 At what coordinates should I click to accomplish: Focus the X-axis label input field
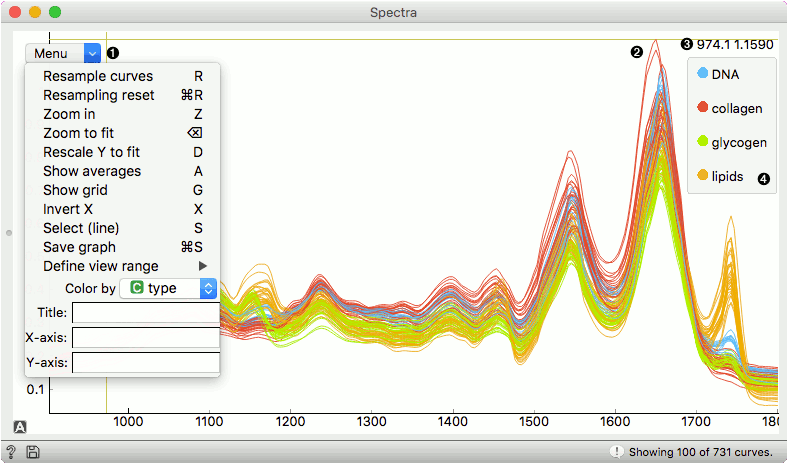[x=145, y=338]
